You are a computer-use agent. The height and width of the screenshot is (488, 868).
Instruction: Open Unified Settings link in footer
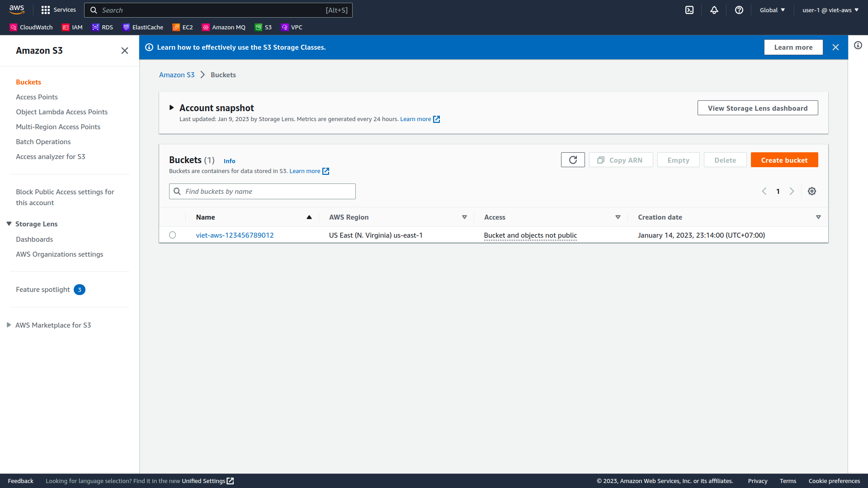coord(208,481)
